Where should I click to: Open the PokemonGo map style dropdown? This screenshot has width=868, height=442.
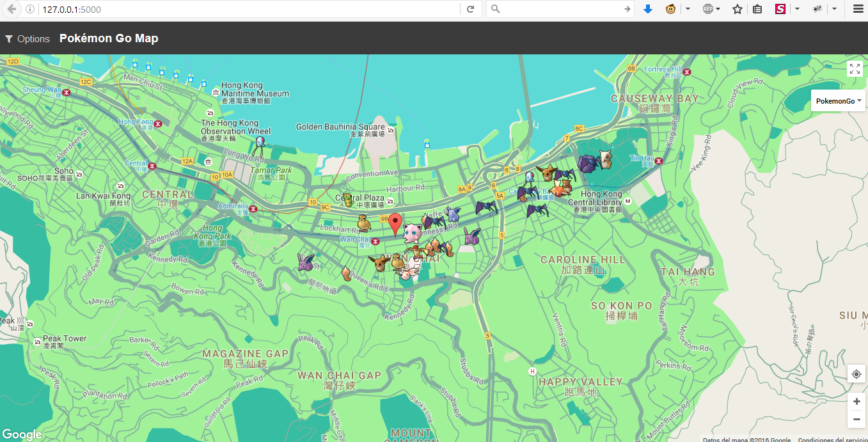[x=839, y=101]
